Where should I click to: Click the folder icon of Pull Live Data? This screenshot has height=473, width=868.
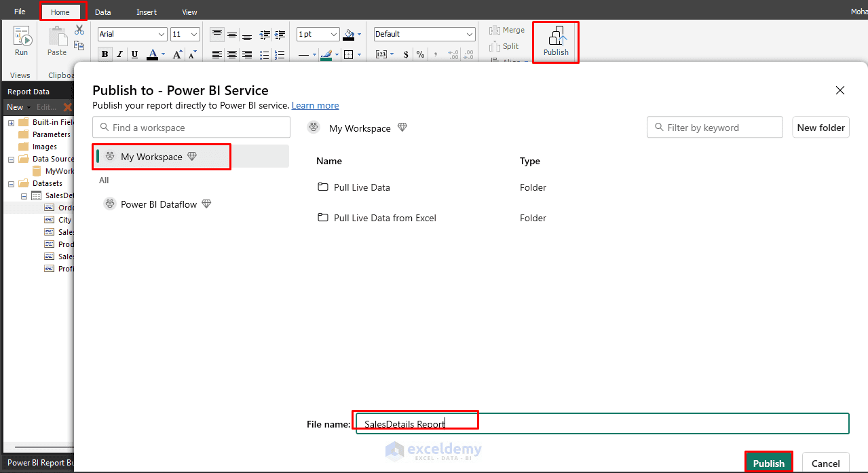pyautogui.click(x=323, y=187)
